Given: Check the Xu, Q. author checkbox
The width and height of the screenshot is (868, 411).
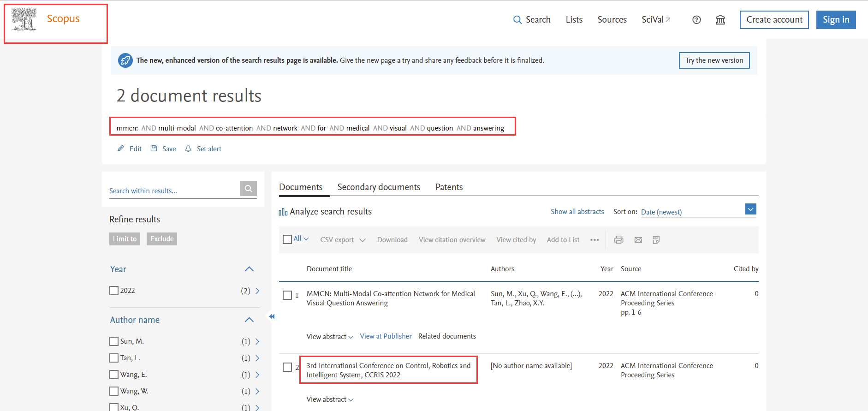Looking at the screenshot, I should pos(114,407).
